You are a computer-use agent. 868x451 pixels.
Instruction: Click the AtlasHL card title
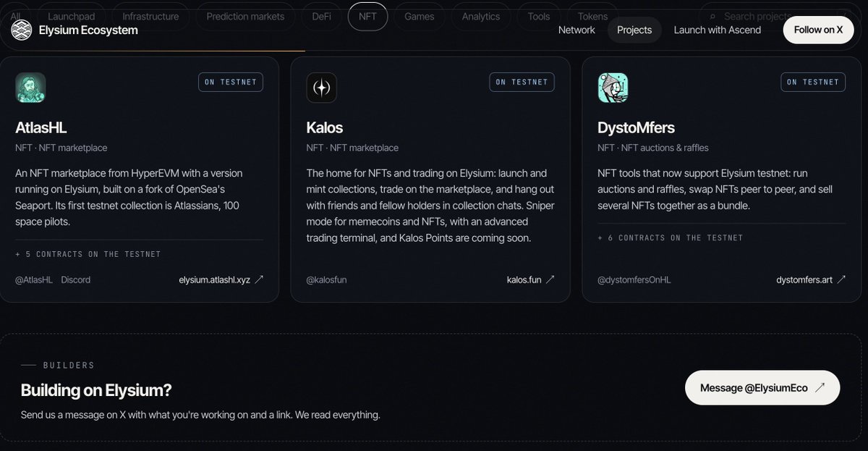(41, 127)
